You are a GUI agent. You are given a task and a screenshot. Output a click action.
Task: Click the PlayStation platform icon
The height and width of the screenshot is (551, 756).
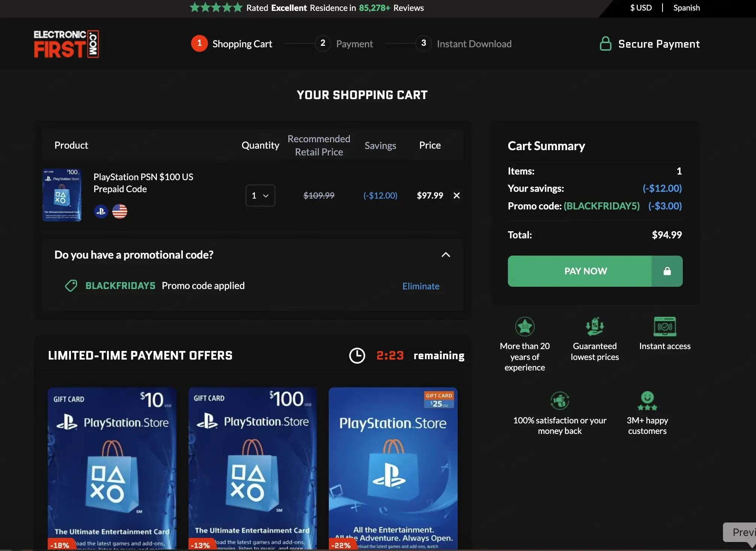101,211
